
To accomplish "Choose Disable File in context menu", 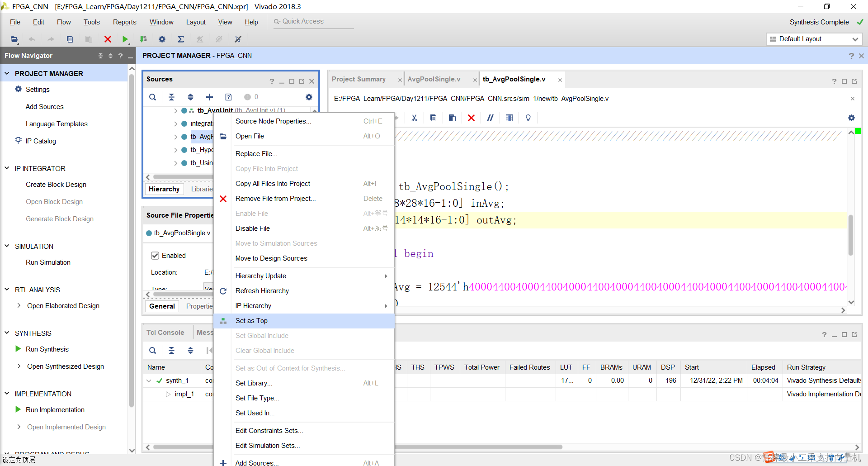I will tap(304, 228).
